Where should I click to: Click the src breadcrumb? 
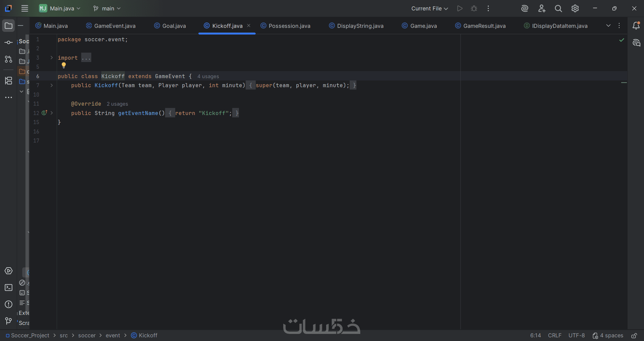click(x=64, y=336)
